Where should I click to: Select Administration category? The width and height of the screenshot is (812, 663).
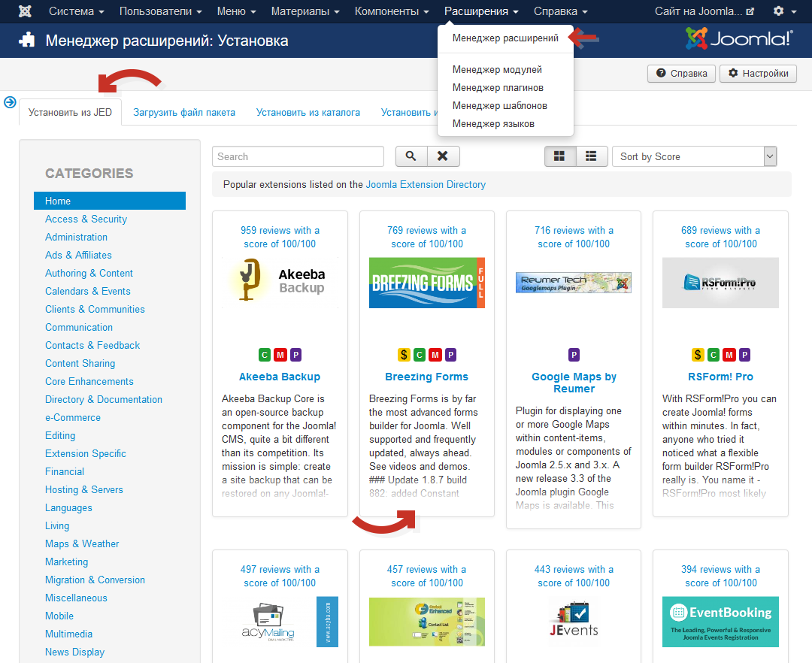pyautogui.click(x=76, y=237)
